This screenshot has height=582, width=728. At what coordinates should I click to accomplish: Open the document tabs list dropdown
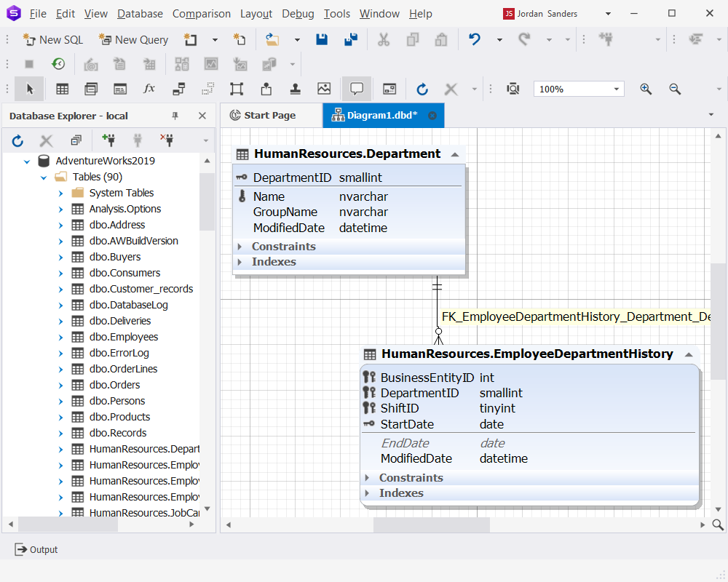(711, 115)
